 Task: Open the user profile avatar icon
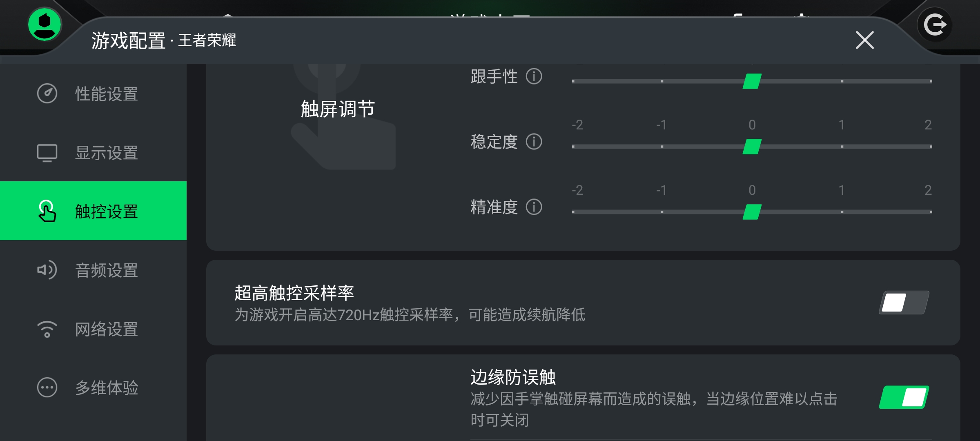tap(45, 24)
